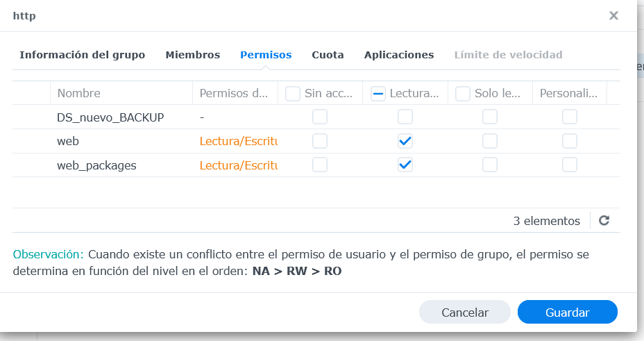
Task: Sort by the Nombre column header
Action: click(79, 93)
